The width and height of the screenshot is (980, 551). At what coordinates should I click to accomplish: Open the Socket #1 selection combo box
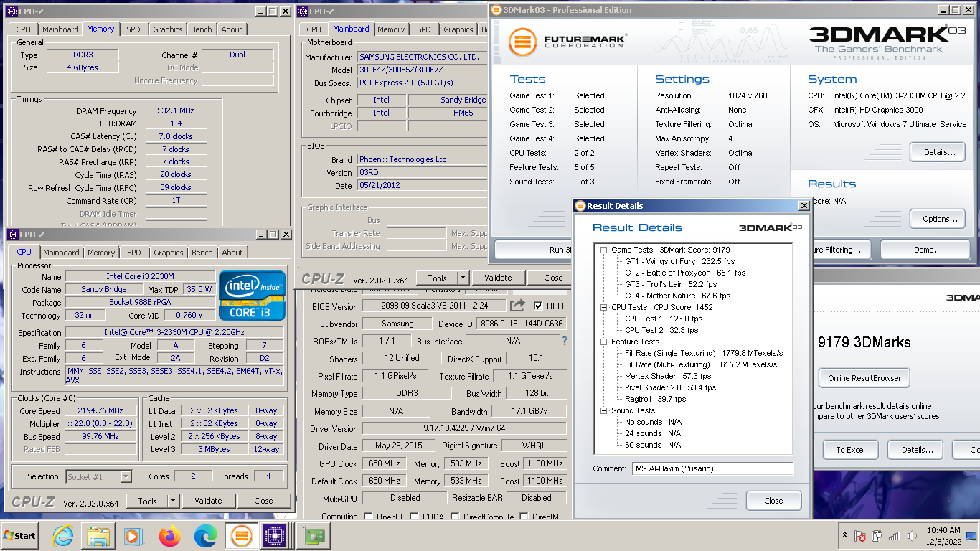[x=99, y=476]
